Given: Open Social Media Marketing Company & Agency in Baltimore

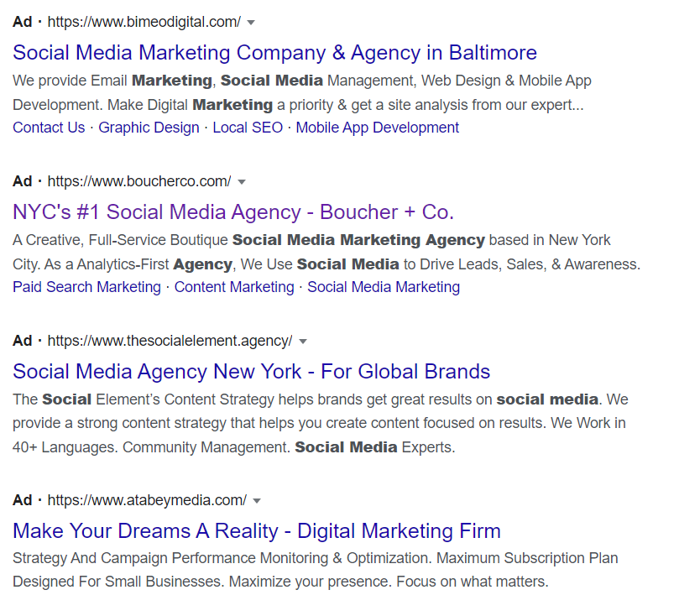Looking at the screenshot, I should tap(274, 53).
